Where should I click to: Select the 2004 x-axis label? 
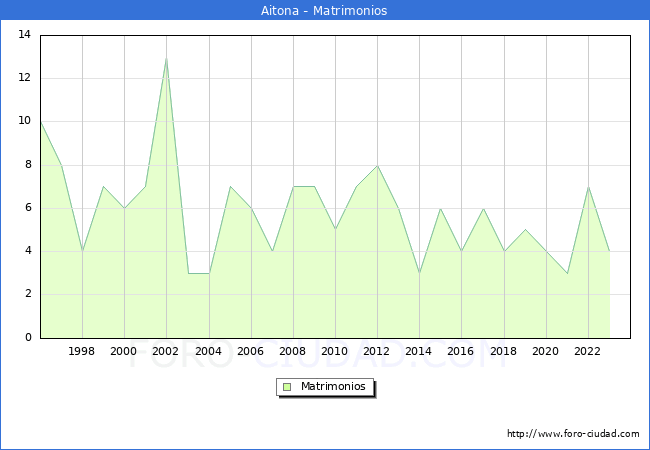click(208, 352)
